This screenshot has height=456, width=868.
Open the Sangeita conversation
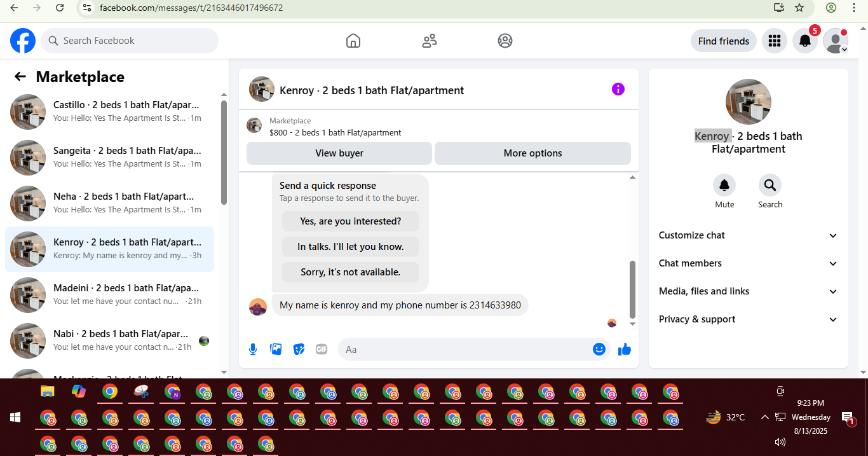coord(109,158)
